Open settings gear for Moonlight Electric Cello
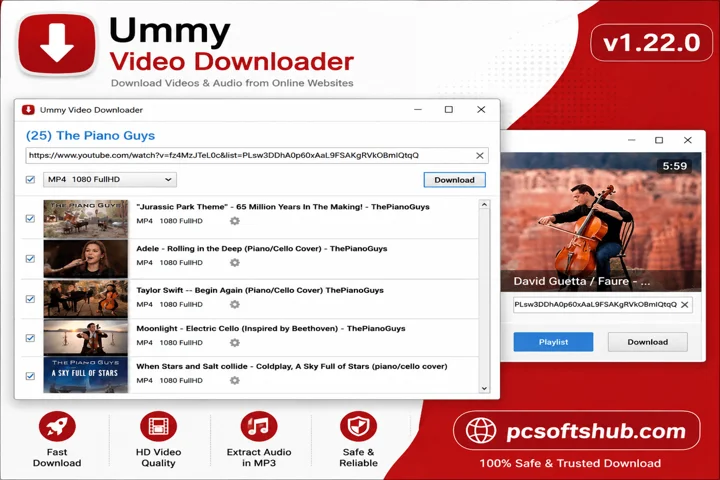This screenshot has width=720, height=480. tap(235, 343)
